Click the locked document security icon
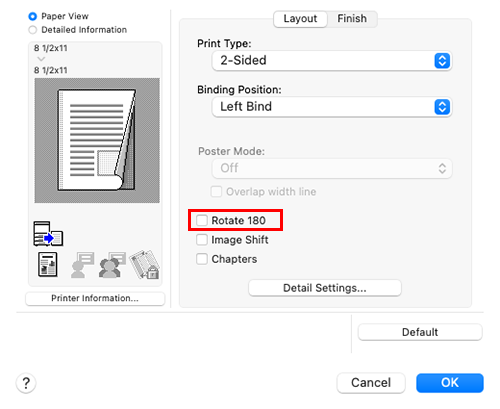Image resolution: width=500 pixels, height=409 pixels. [x=145, y=265]
